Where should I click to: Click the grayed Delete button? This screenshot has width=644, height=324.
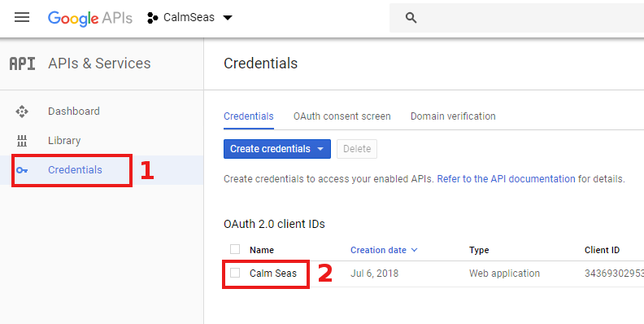(x=357, y=149)
